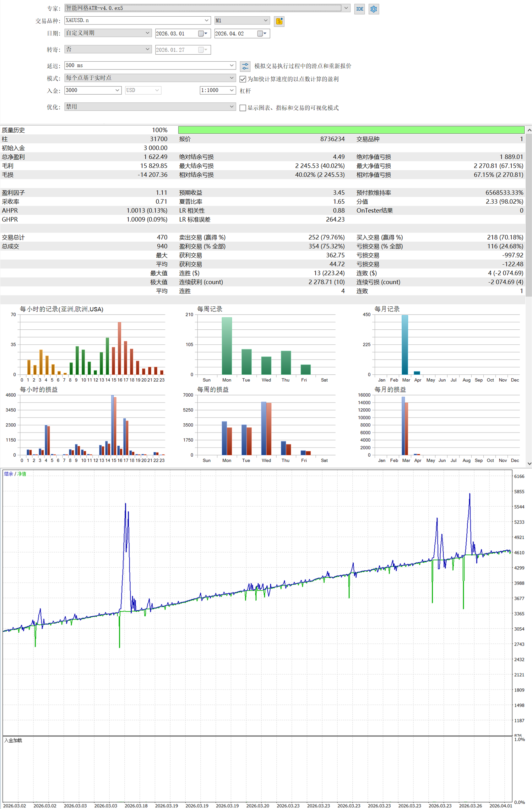Click the 入金加载 panel label
532x809 pixels.
click(13, 740)
